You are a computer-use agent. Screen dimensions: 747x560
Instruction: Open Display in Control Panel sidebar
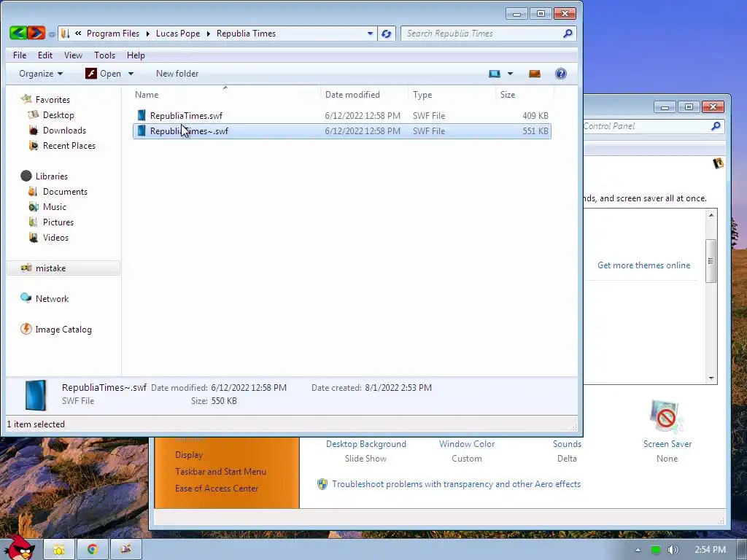189,455
